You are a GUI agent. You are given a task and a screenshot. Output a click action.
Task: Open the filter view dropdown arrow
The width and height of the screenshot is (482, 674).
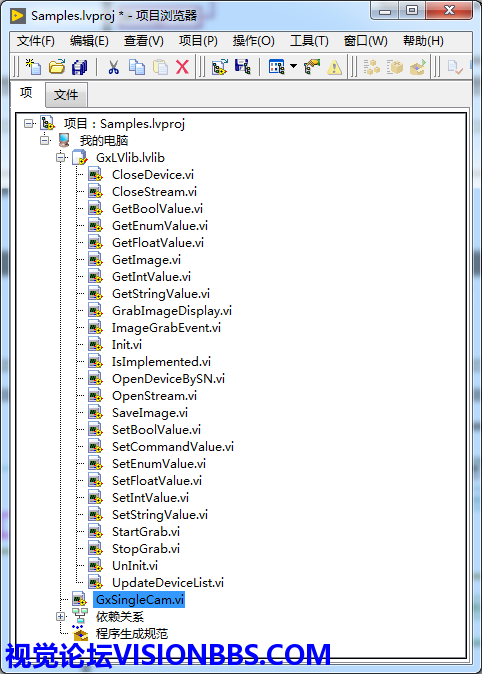[x=293, y=66]
